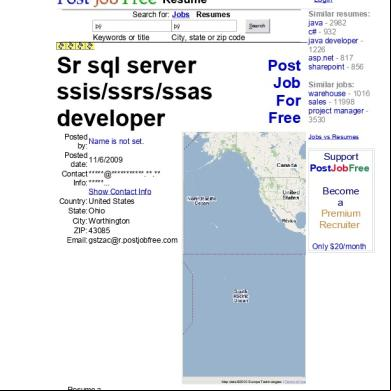The height and width of the screenshot is (391, 391).
Task: Open sales similar jobs link
Action: click(317, 102)
